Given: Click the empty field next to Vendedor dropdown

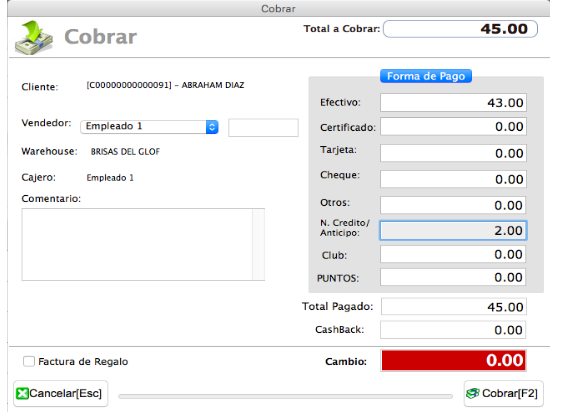Looking at the screenshot, I should coord(263,127).
